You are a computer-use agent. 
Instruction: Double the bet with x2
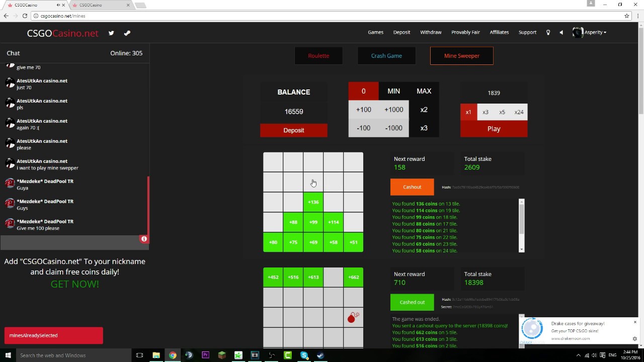424,110
